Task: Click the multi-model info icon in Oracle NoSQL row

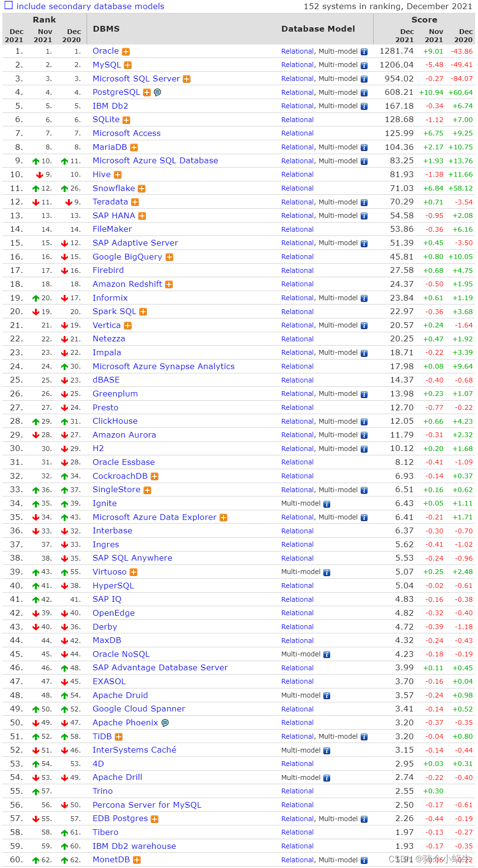Action: pos(327,654)
